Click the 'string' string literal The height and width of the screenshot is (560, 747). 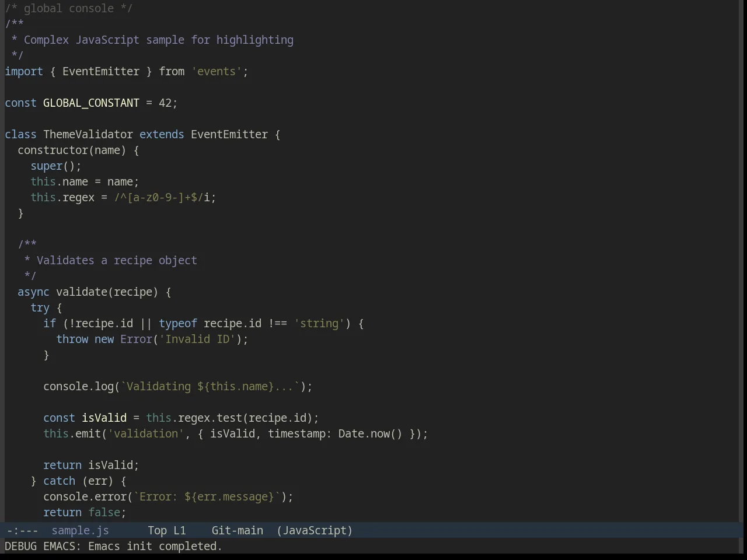[x=319, y=323]
